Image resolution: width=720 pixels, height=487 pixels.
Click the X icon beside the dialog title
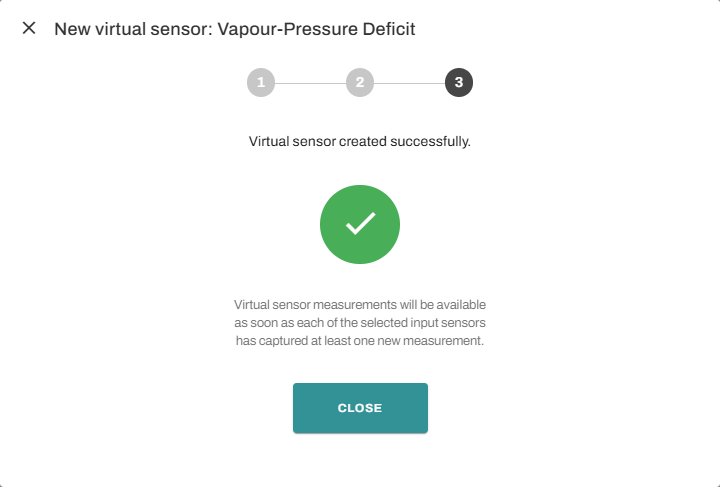29,28
